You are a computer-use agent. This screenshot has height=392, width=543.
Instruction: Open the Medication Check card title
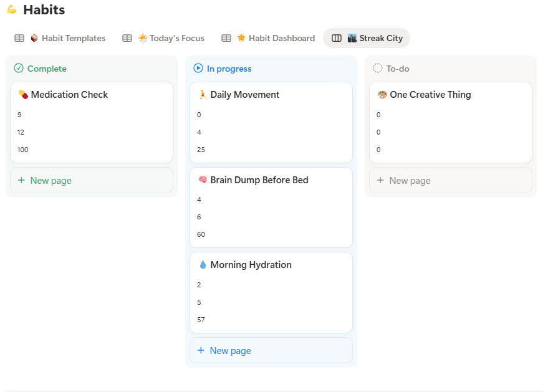pos(69,95)
